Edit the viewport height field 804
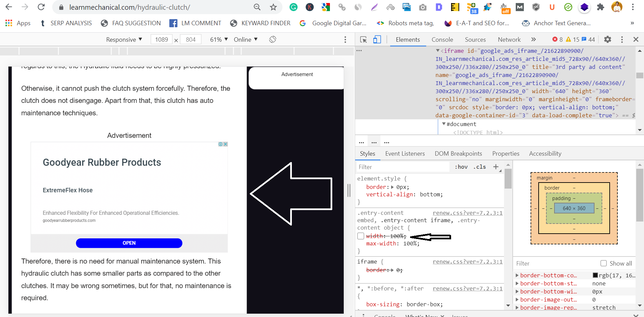644x317 pixels. [x=191, y=40]
